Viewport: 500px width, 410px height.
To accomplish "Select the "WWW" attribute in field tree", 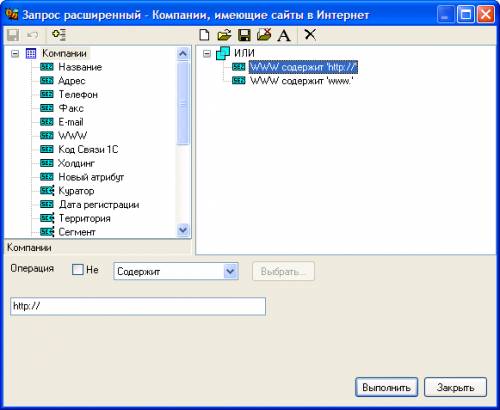I will pyautogui.click(x=73, y=135).
